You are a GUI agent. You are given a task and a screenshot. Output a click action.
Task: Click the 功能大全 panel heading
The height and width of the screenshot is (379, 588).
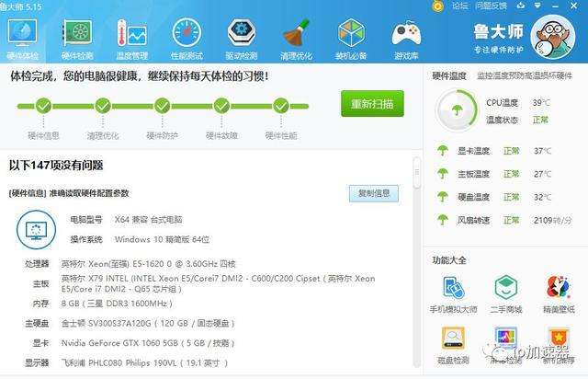click(449, 260)
